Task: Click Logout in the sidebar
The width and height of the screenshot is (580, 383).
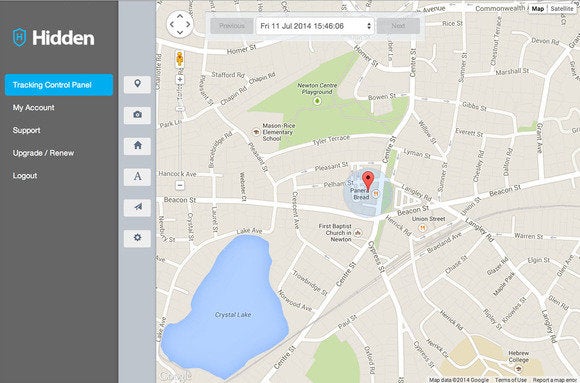Action: point(25,176)
